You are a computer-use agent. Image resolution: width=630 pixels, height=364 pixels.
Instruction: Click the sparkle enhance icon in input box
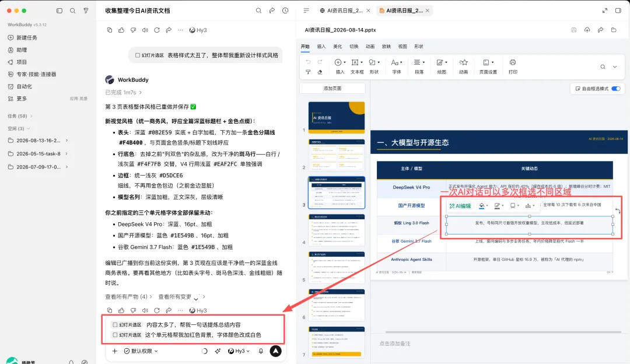tap(218, 351)
